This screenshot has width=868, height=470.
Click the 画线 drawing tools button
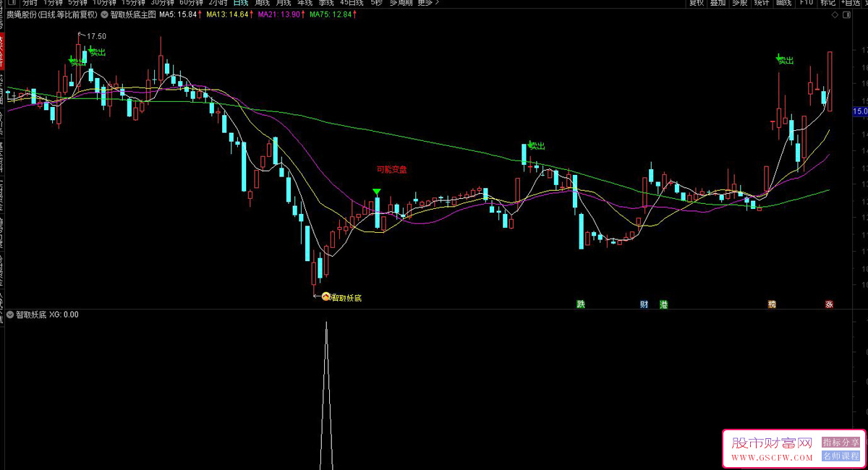(x=783, y=3)
